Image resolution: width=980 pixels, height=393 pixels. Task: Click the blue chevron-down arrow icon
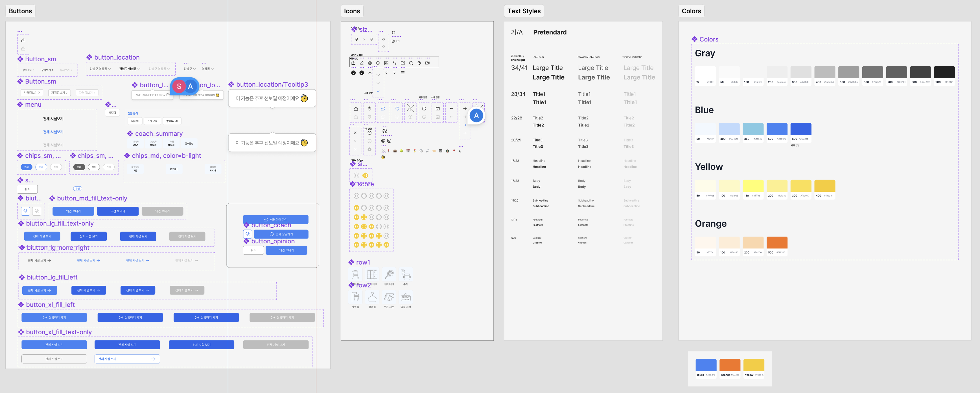378,91
